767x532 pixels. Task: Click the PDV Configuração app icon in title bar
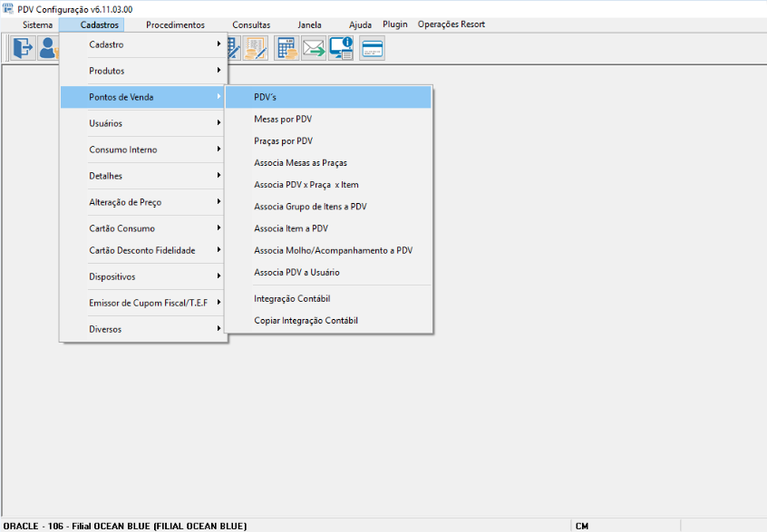tap(8, 9)
